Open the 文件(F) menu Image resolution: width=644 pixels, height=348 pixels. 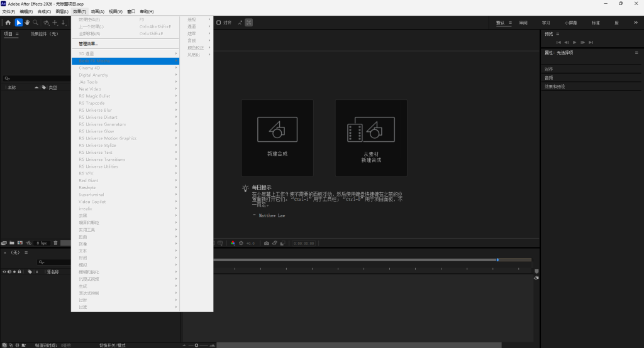pos(9,11)
